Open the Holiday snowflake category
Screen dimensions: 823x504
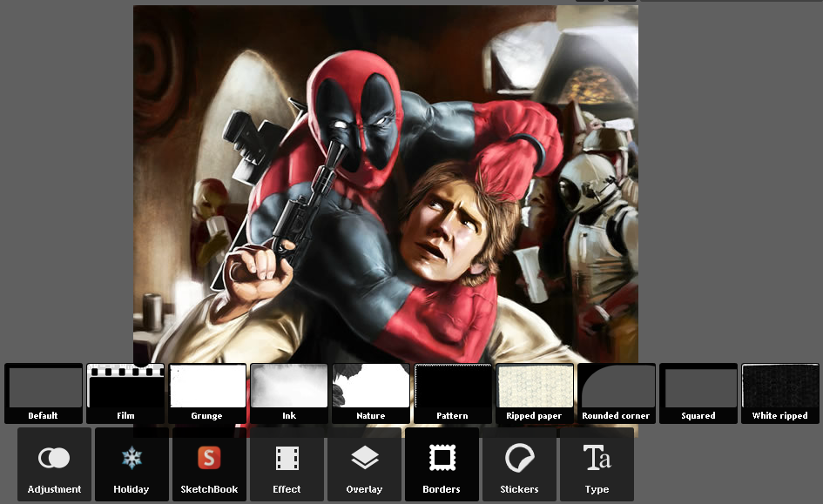click(132, 464)
